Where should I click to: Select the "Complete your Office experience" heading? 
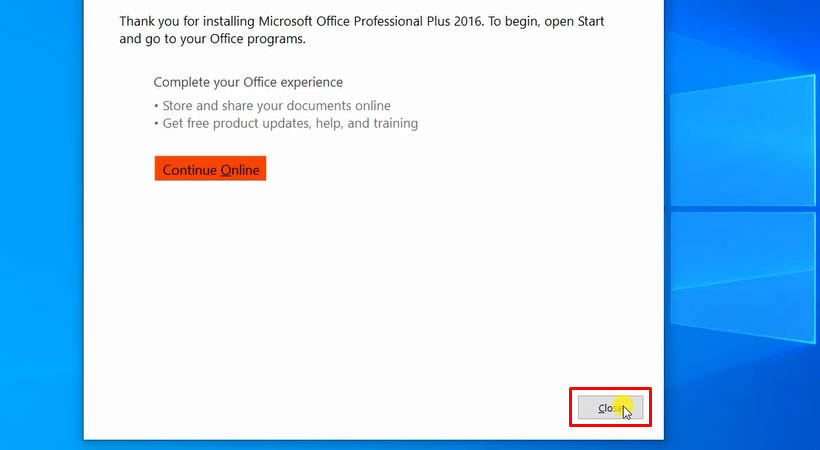(x=248, y=82)
